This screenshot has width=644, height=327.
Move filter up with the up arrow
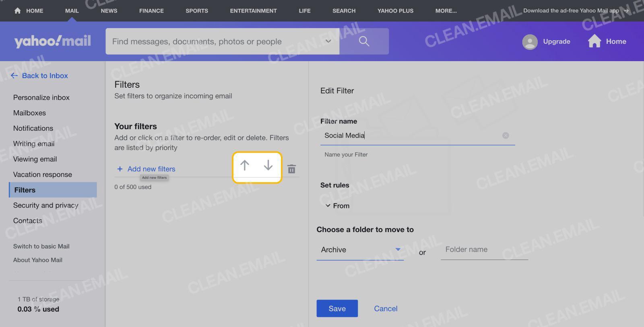[244, 165]
